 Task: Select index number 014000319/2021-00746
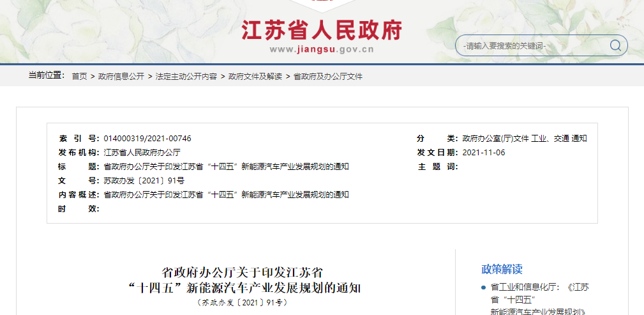[x=147, y=139]
